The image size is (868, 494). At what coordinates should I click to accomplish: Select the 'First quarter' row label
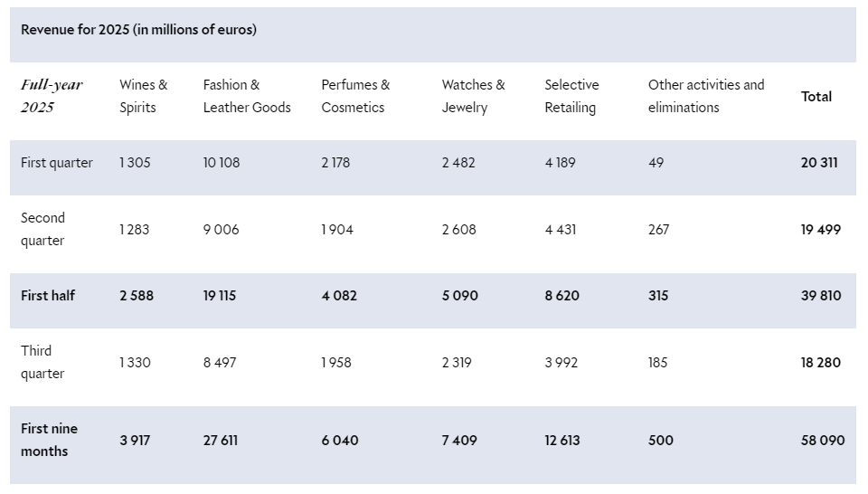[x=57, y=163]
